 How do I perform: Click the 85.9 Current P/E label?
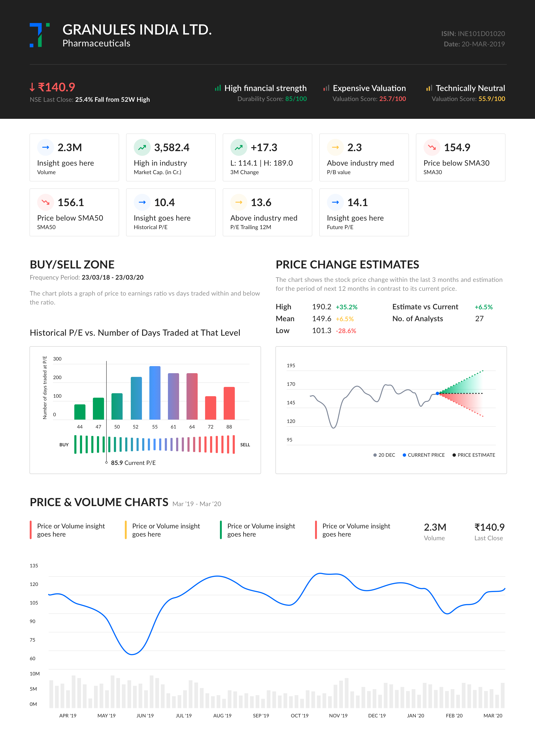133,463
